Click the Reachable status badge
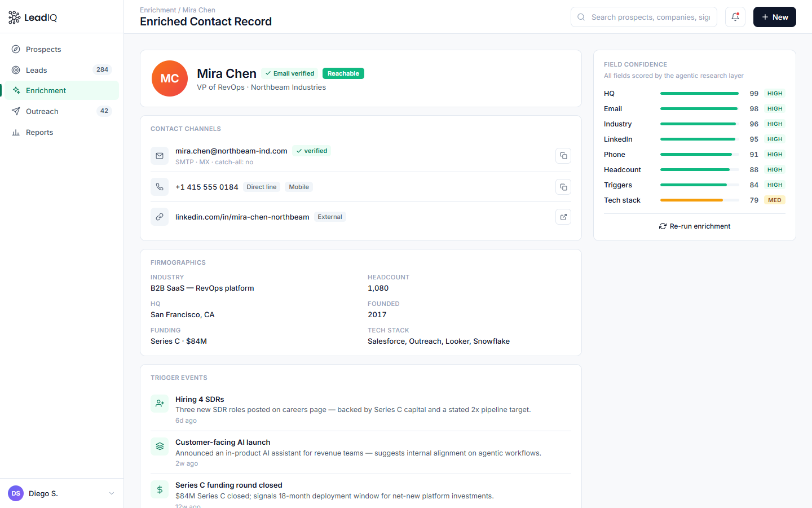This screenshot has width=812, height=508. [x=343, y=73]
